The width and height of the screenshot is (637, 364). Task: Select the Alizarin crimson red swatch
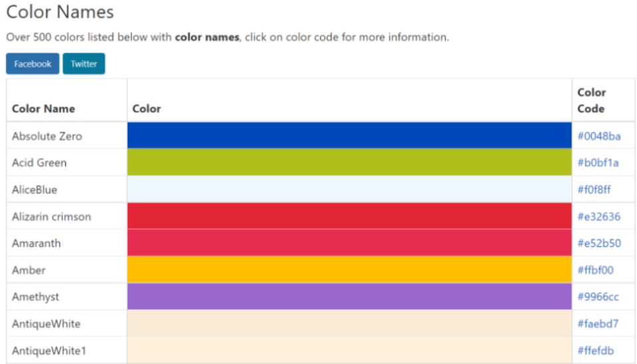click(349, 216)
